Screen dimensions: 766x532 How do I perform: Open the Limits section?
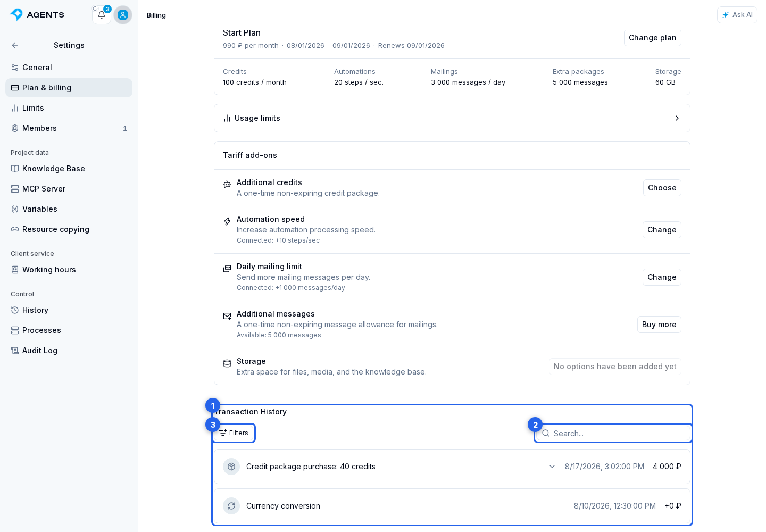(69, 108)
